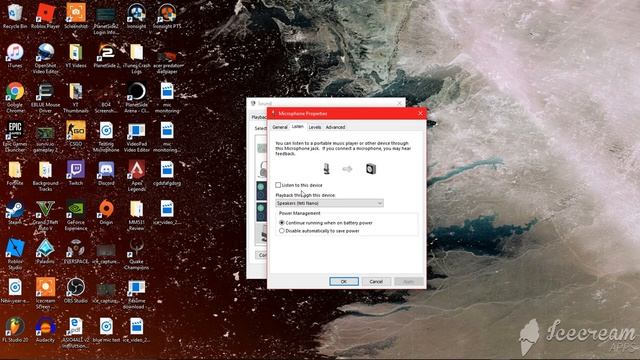Enable Listen to this device checkbox

point(278,185)
